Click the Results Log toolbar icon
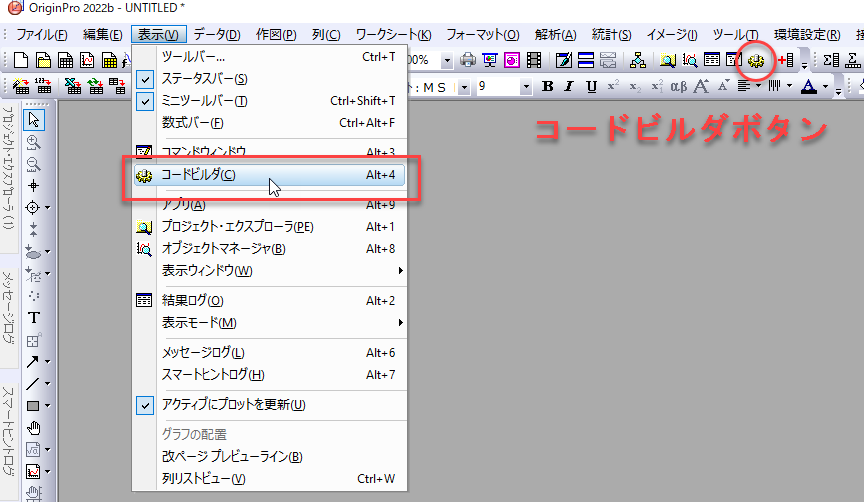 tap(712, 60)
